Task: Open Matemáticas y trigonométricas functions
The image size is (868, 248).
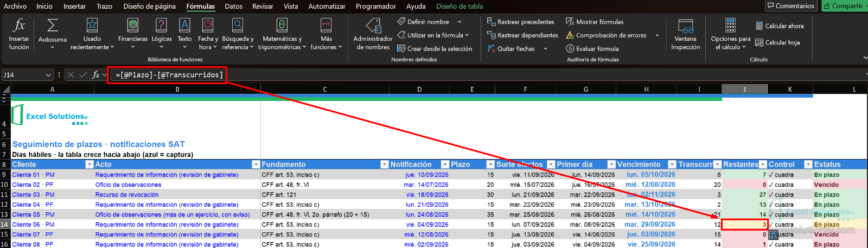Action: (282, 34)
